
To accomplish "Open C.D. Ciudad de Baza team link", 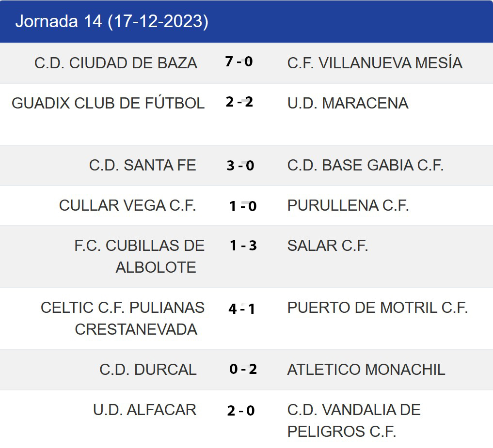I will point(116,63).
